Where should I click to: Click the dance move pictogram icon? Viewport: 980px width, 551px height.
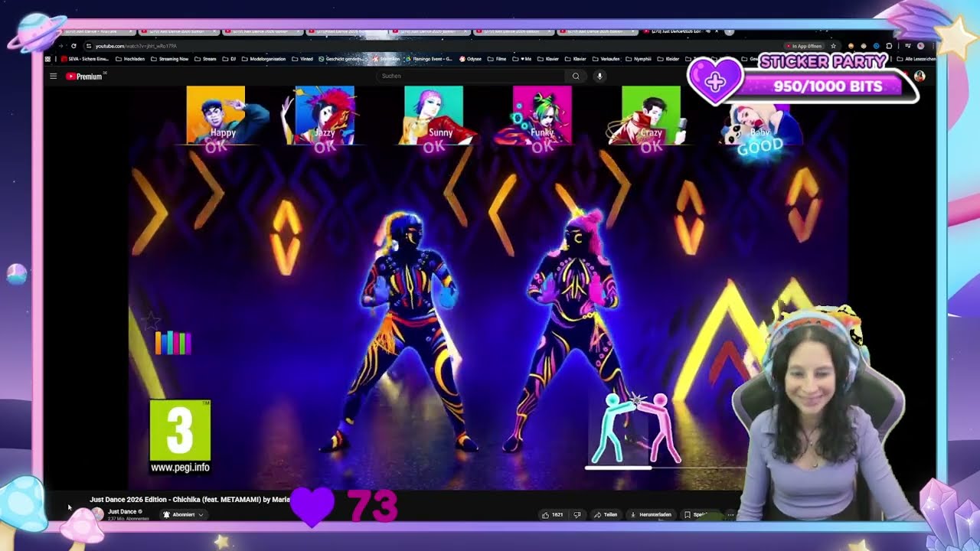pos(638,429)
